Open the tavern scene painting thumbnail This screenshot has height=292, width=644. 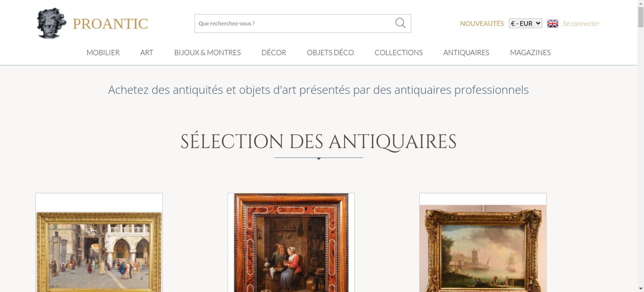(291, 242)
